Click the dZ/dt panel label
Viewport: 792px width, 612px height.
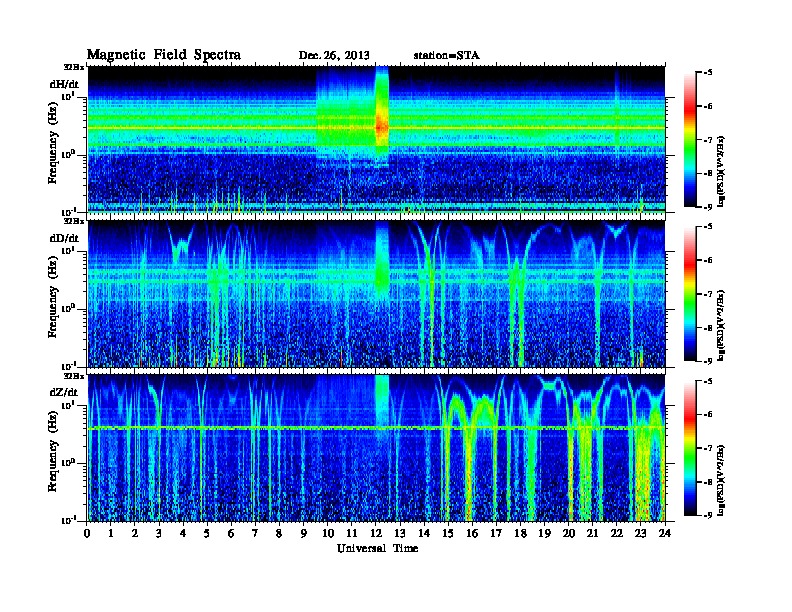pos(64,392)
